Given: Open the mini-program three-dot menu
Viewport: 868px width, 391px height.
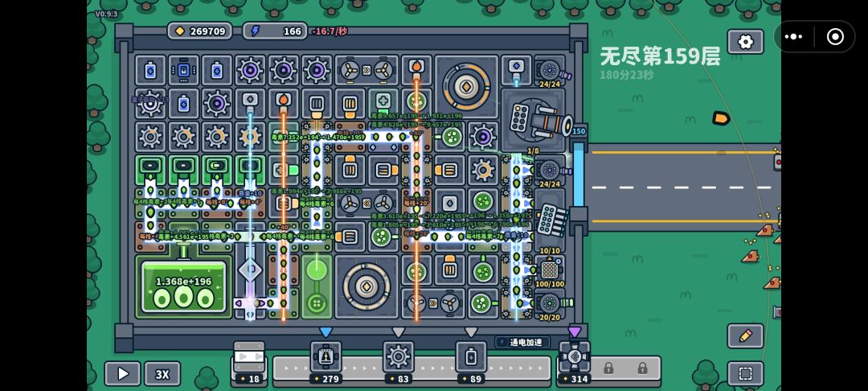Looking at the screenshot, I should point(792,36).
